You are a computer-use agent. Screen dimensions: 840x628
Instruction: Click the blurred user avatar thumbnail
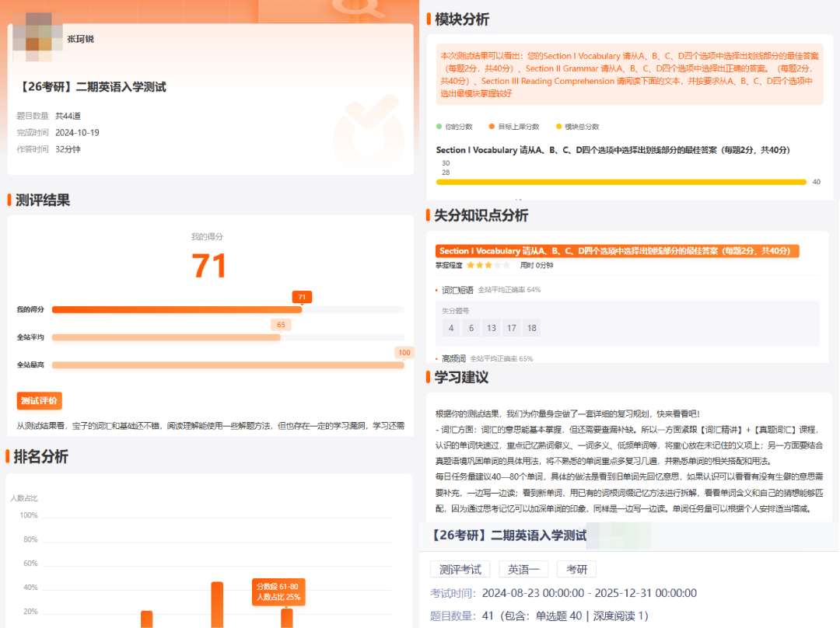pos(37,38)
